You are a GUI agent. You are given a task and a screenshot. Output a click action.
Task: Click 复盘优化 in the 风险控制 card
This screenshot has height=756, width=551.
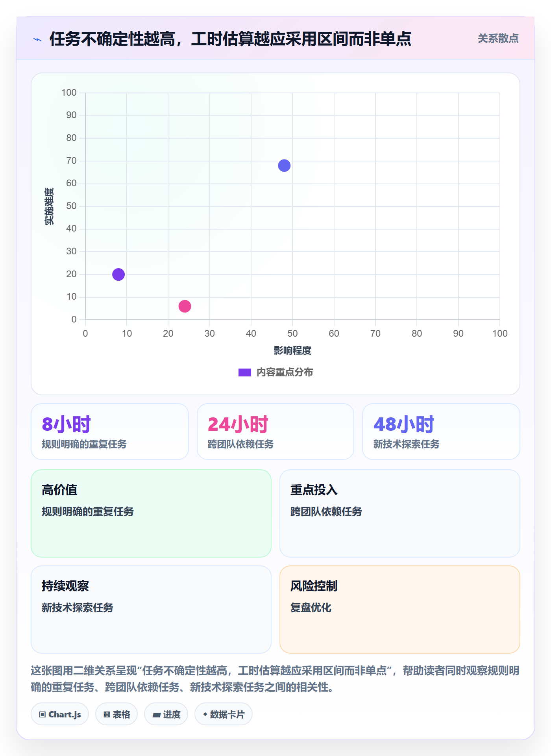tap(311, 608)
